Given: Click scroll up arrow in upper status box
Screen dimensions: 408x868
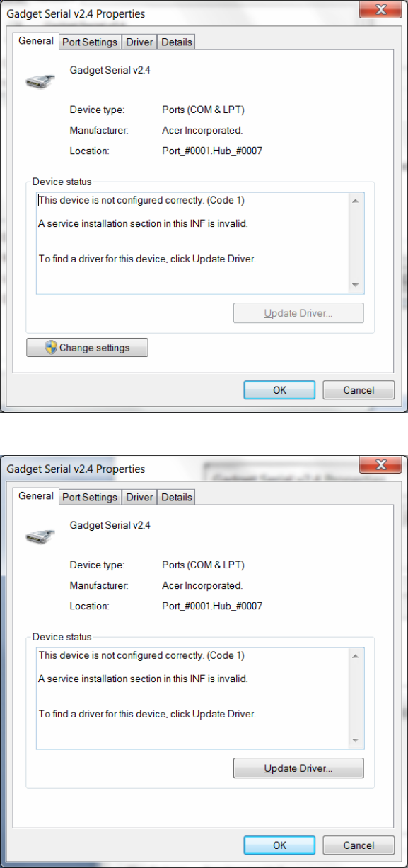Looking at the screenshot, I should coord(356,201).
